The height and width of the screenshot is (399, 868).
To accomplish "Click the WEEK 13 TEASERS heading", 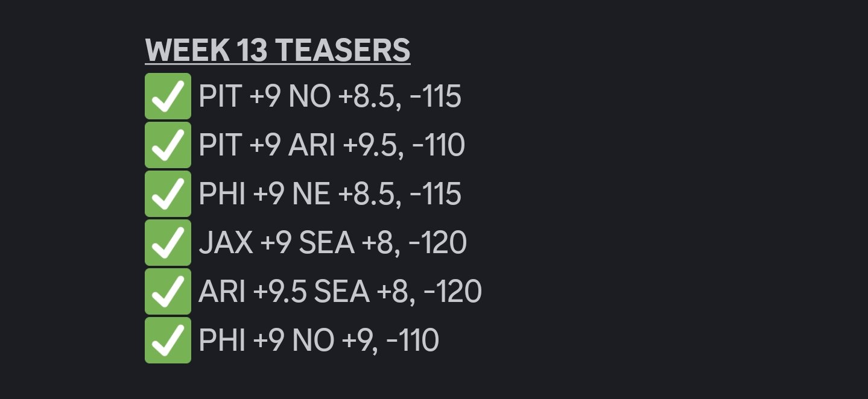I will pos(277,51).
